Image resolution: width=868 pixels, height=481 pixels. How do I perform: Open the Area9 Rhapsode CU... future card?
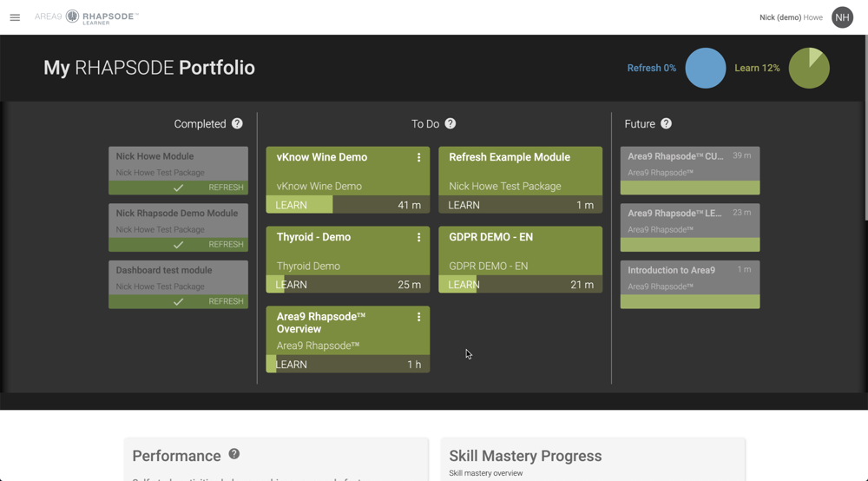[x=690, y=170]
